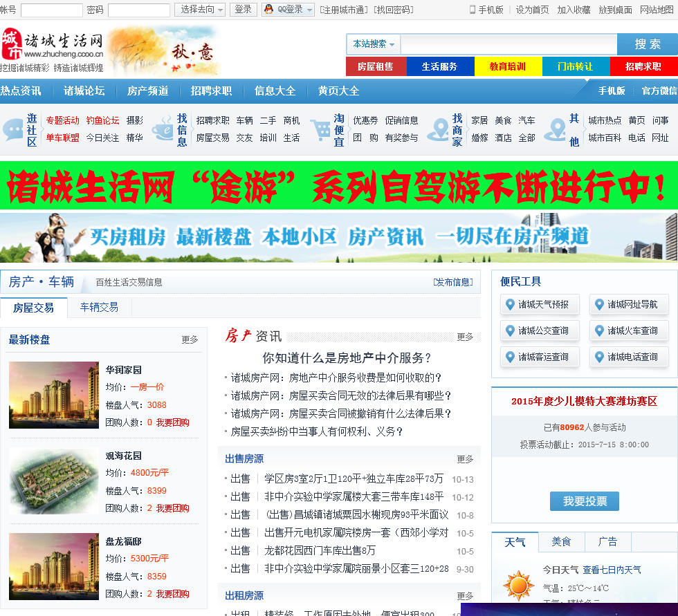The width and height of the screenshot is (678, 616).
Task: Click the chat bubble icon for 逛社区
Action: point(13,129)
